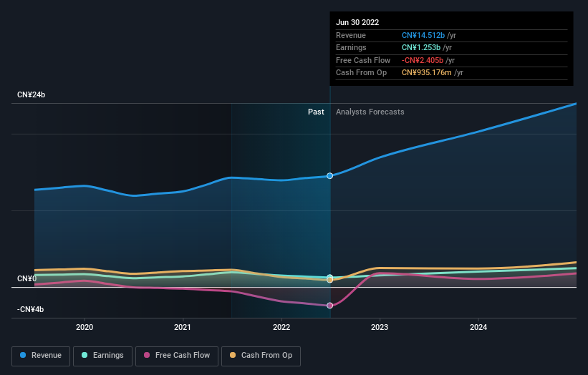Click the 2024 x-axis label
This screenshot has width=588, height=375.
tap(478, 327)
